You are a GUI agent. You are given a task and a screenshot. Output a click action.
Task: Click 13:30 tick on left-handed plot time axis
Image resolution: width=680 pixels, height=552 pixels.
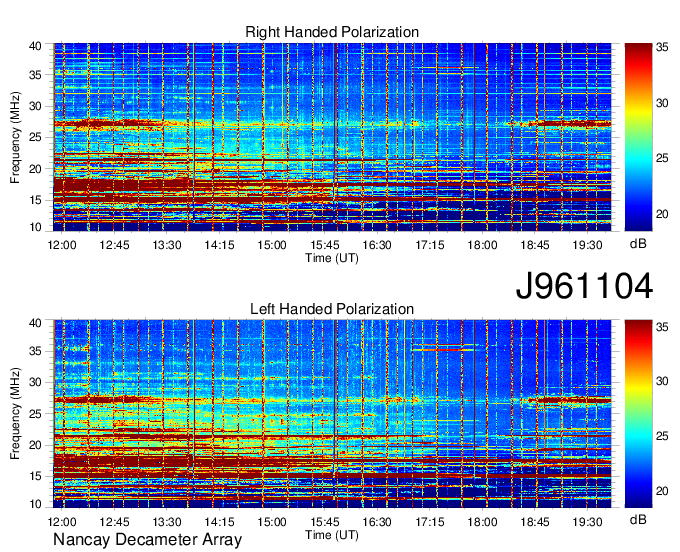tap(167, 522)
